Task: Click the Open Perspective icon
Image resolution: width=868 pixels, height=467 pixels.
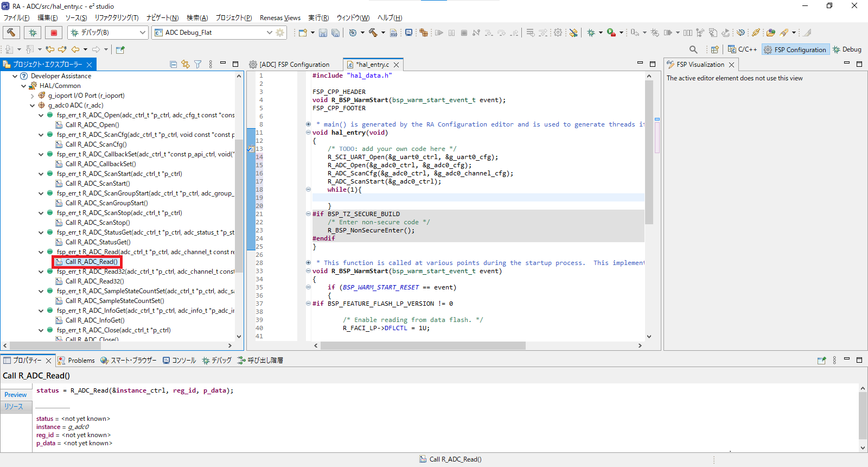Action: point(714,49)
